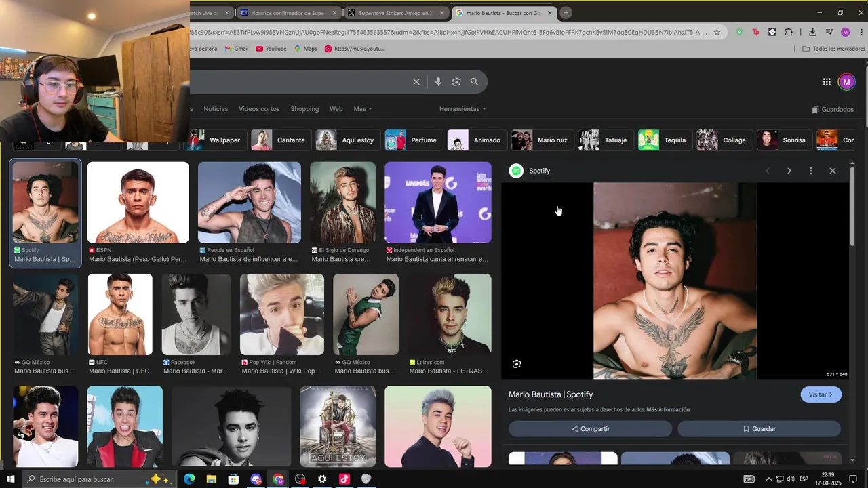Open Chrome downloads
The height and width of the screenshot is (488, 868).
812,32
